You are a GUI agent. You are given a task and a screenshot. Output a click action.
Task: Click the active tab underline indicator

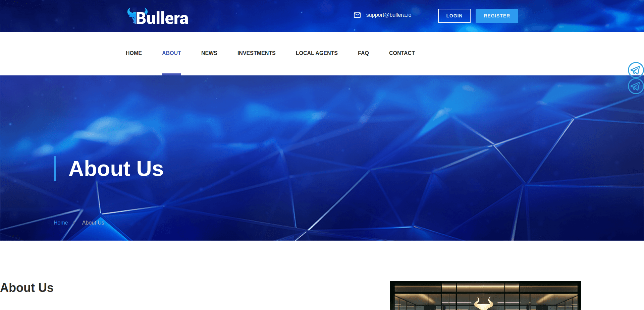point(171,74)
